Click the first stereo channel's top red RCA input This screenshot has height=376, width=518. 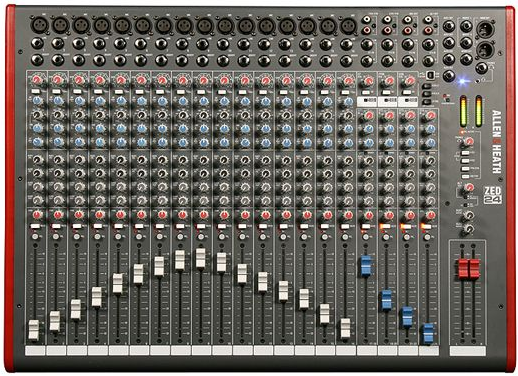pos(367,31)
